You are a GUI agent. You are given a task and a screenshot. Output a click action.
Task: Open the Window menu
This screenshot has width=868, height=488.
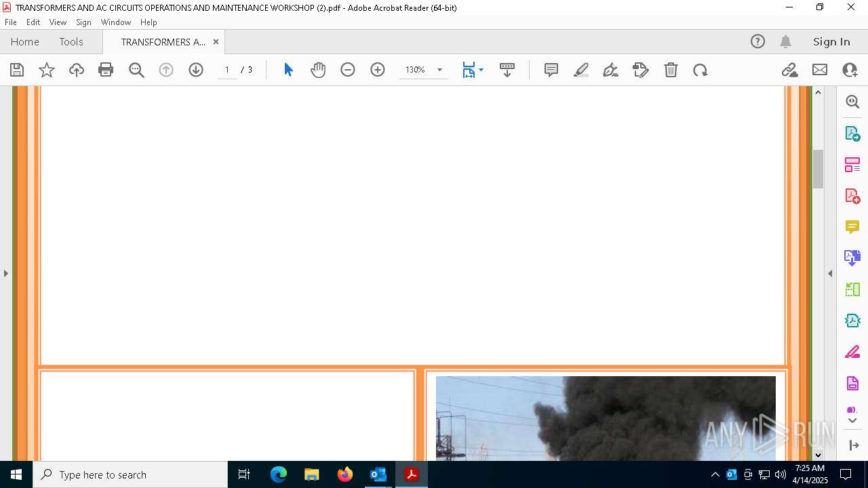tap(116, 22)
